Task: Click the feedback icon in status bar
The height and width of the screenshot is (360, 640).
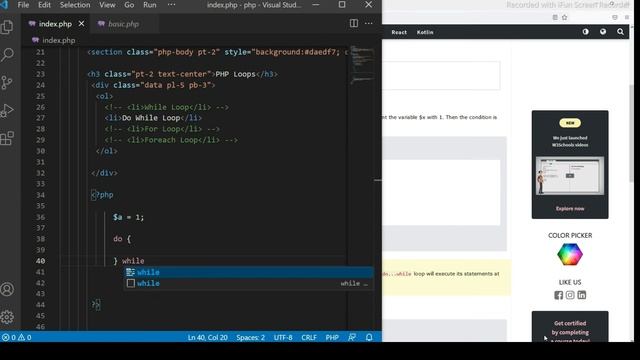Action: tap(352, 337)
